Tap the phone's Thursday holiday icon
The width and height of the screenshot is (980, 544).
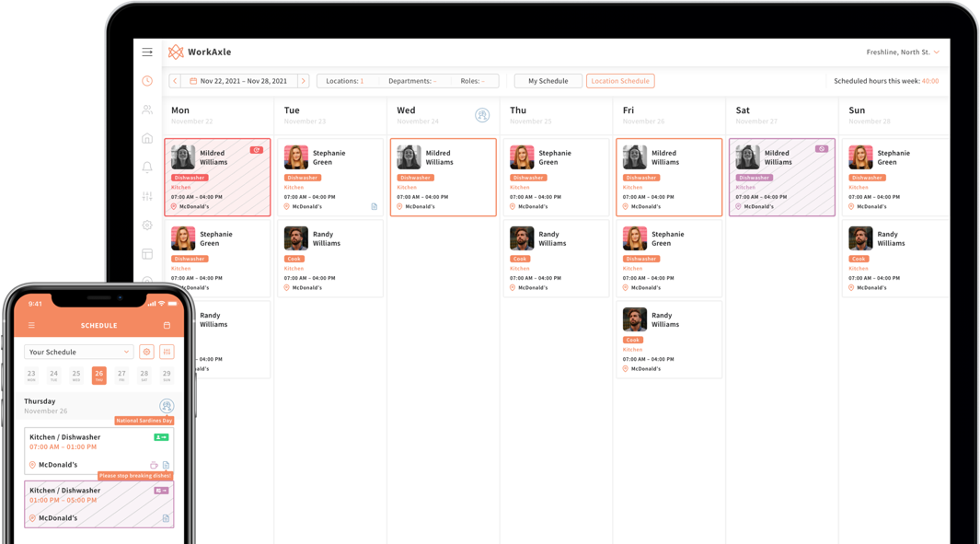pos(167,406)
